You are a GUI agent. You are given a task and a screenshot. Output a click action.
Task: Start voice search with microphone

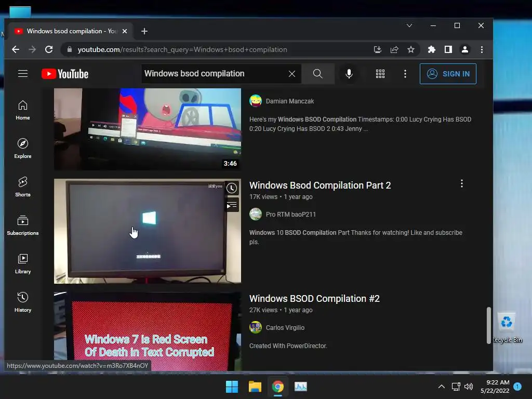tap(349, 74)
